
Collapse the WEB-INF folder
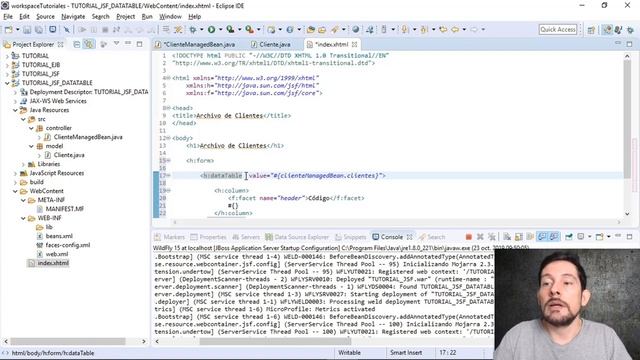tap(23, 218)
